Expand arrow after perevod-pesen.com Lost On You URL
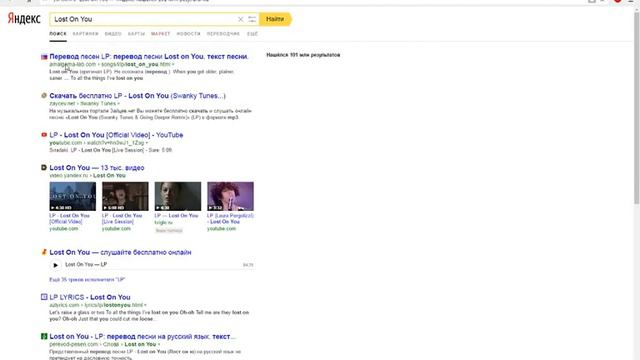Image resolution: width=640 pixels, height=360 pixels. (159, 344)
